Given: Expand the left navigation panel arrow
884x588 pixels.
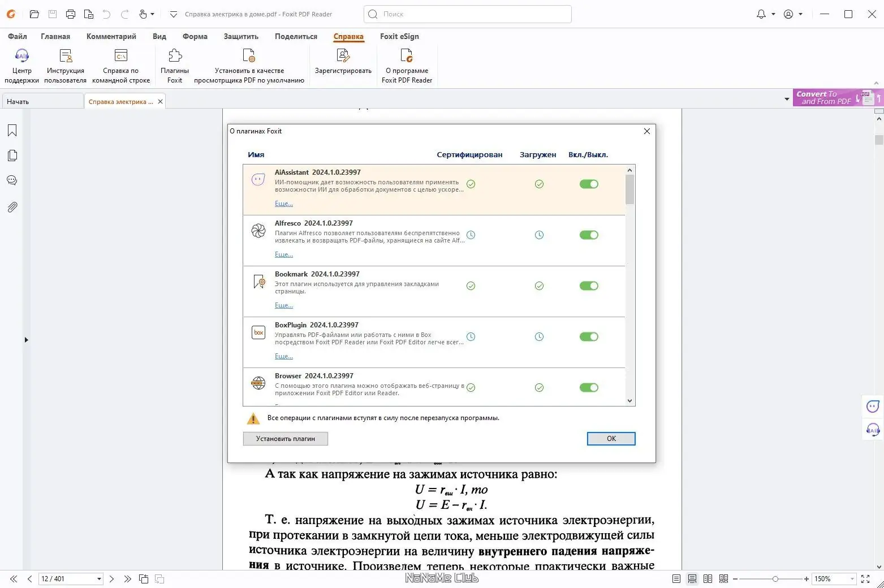Looking at the screenshot, I should coord(26,340).
